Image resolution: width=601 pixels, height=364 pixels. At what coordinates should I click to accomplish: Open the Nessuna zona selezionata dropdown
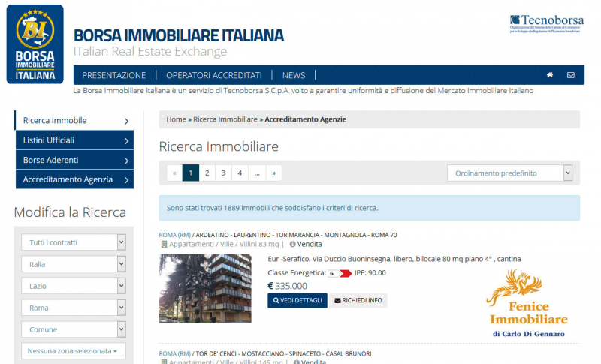point(74,351)
